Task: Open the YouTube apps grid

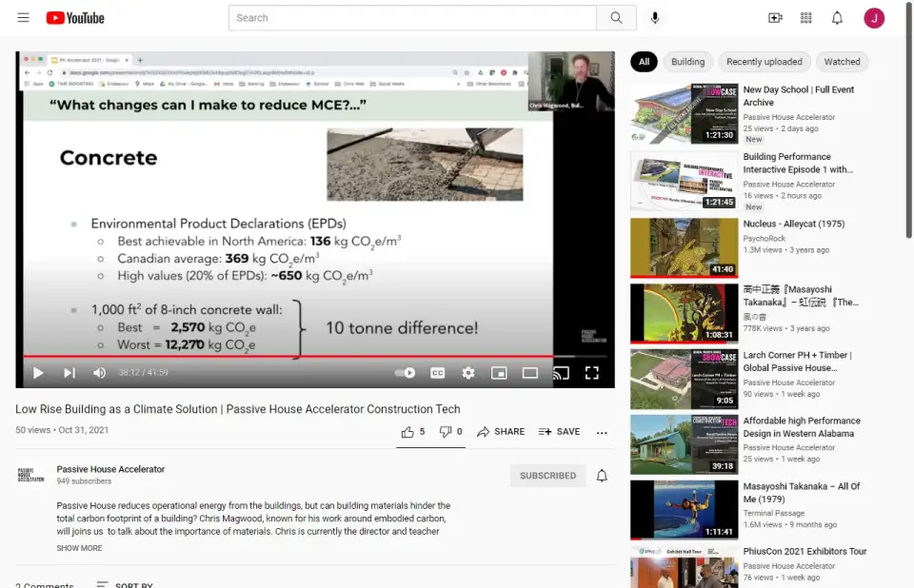Action: click(806, 18)
